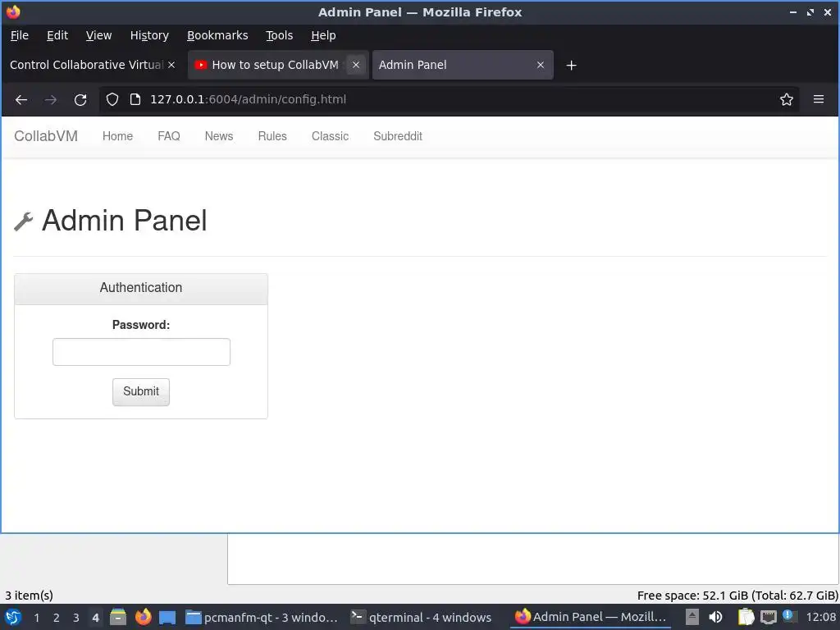Open the View menu
Image resolution: width=840 pixels, height=630 pixels.
pyautogui.click(x=98, y=35)
